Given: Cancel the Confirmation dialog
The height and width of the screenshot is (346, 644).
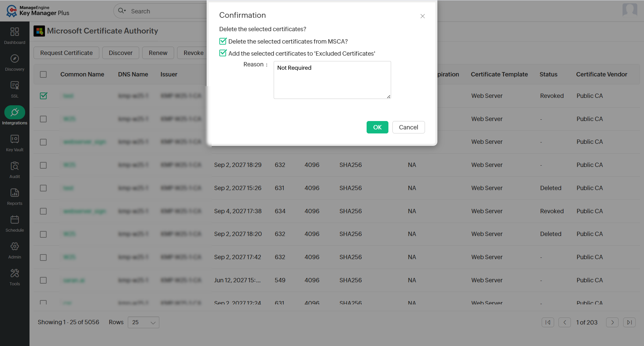Looking at the screenshot, I should tap(409, 127).
